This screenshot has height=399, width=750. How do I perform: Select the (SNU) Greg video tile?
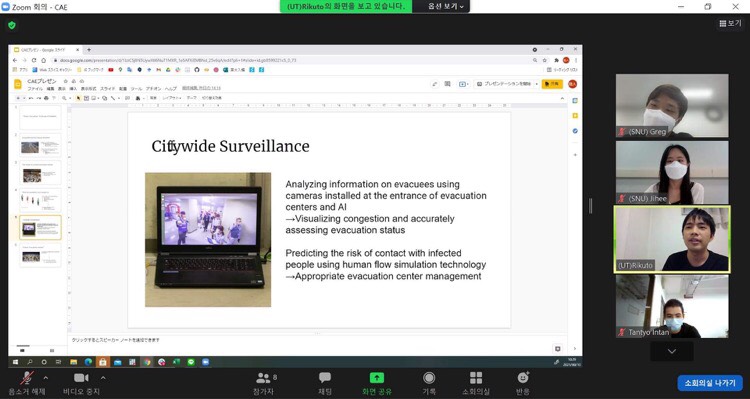click(x=672, y=106)
